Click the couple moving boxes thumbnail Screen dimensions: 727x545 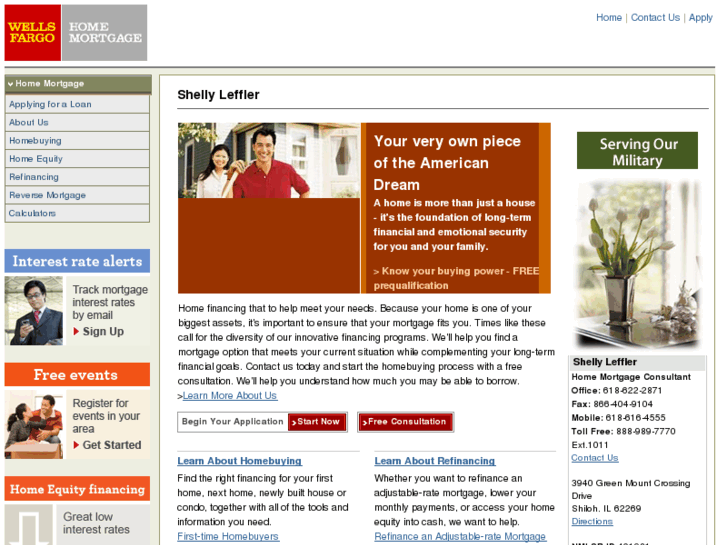click(x=34, y=425)
